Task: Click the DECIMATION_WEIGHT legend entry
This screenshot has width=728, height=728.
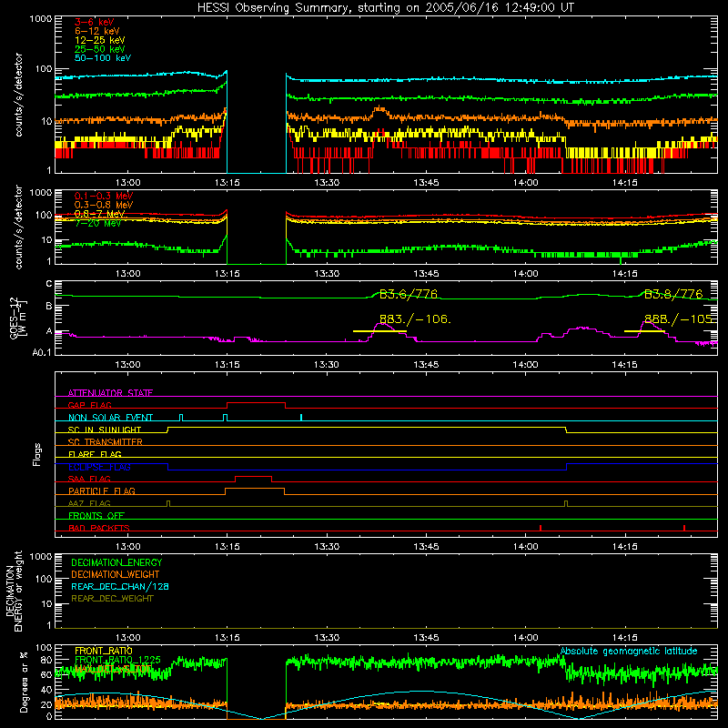Action: pyautogui.click(x=116, y=575)
